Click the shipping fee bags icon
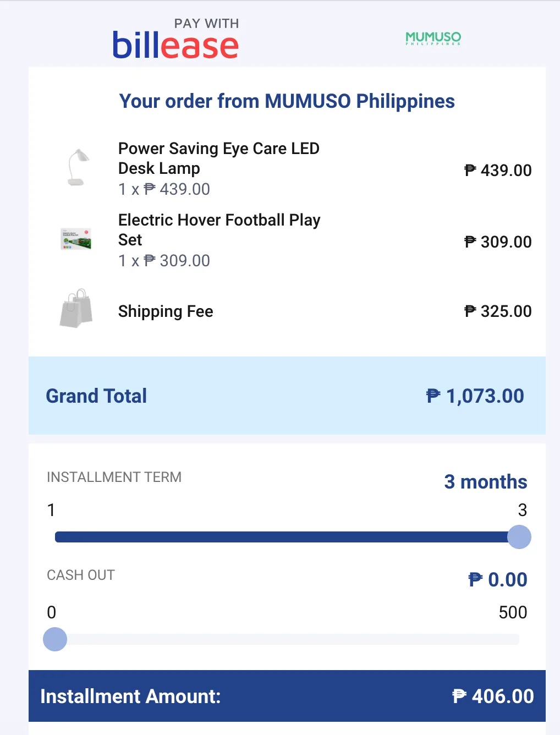 [x=76, y=308]
